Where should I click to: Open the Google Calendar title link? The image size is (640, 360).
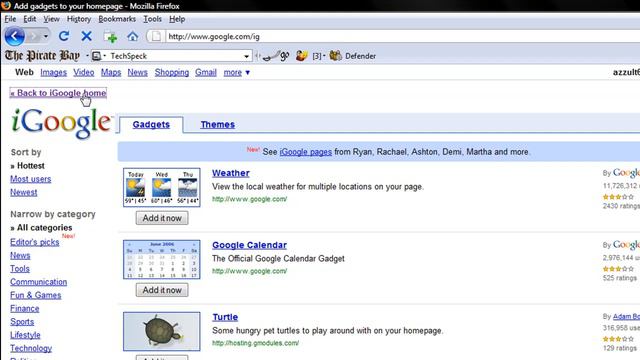[x=249, y=245]
